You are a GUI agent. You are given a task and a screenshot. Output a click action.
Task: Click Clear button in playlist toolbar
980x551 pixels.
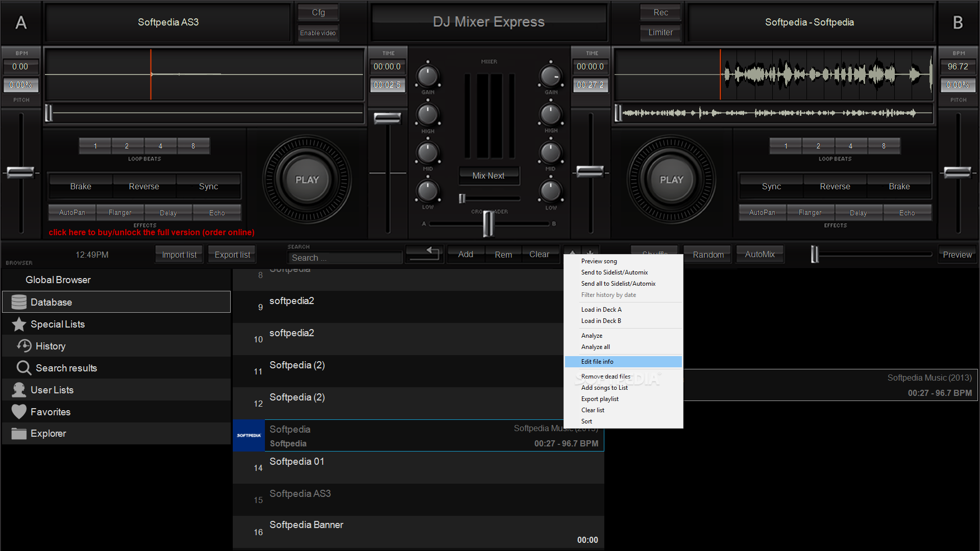click(x=540, y=254)
